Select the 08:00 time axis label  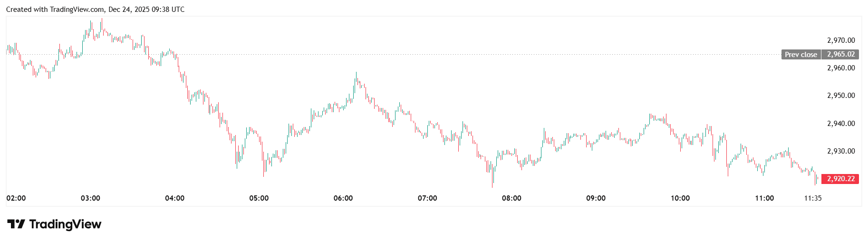[511, 198]
